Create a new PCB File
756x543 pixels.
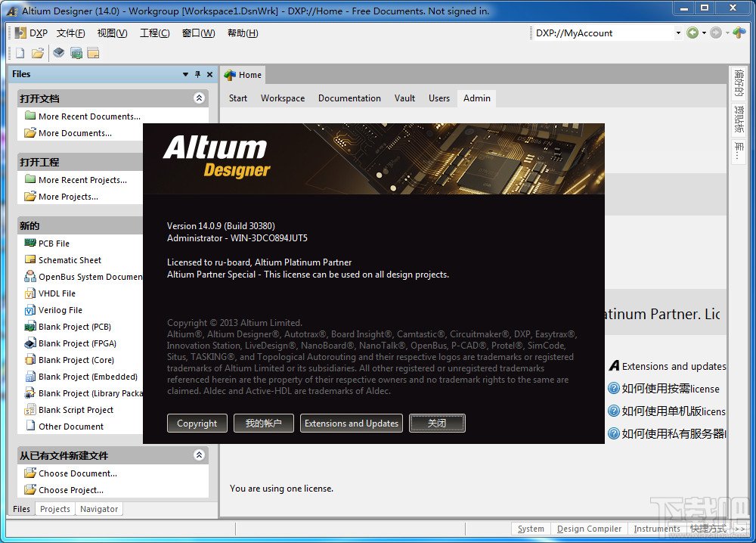(x=54, y=244)
